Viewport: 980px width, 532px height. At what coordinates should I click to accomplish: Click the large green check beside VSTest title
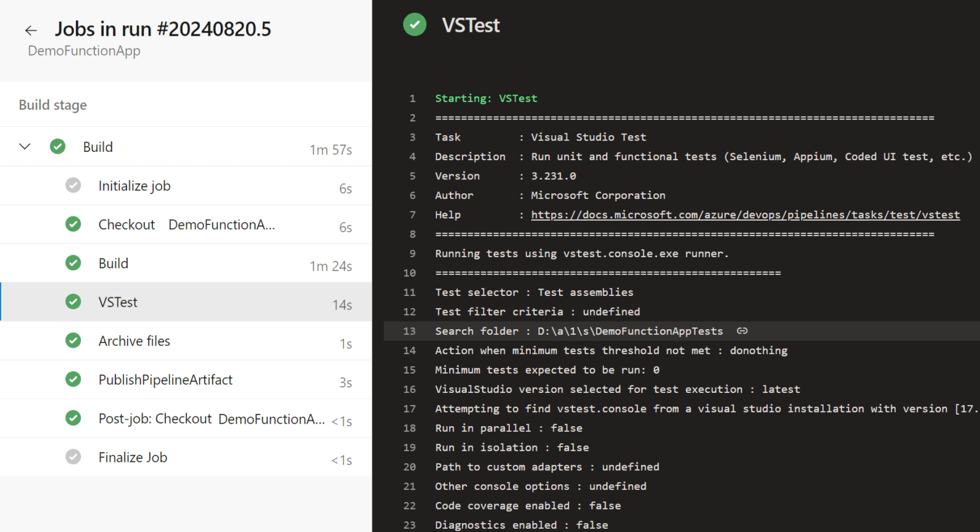tap(415, 25)
